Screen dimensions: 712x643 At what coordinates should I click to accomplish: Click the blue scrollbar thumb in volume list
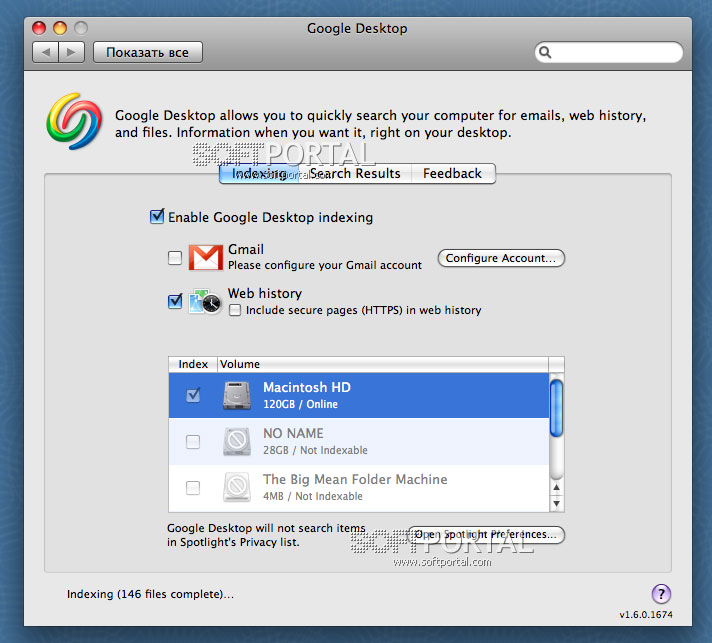point(556,408)
